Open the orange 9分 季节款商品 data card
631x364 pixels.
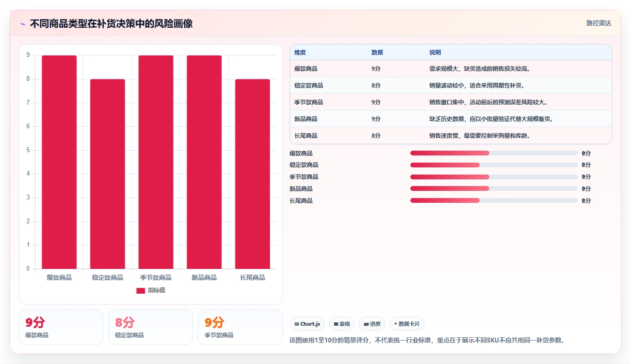(x=240, y=327)
